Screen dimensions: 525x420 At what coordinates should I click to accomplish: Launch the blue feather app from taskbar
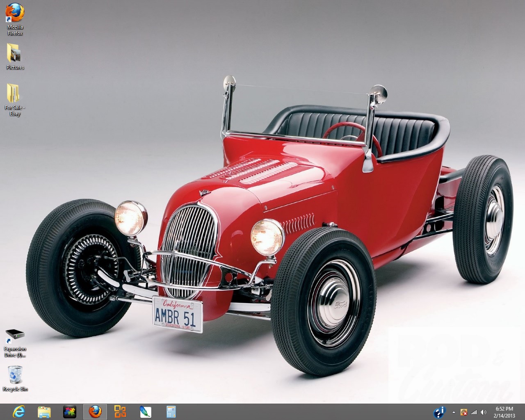[146, 411]
